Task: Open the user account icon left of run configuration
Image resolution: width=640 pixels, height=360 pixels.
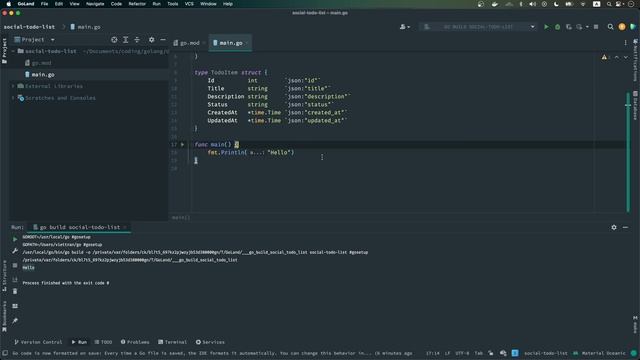Action: 404,27
